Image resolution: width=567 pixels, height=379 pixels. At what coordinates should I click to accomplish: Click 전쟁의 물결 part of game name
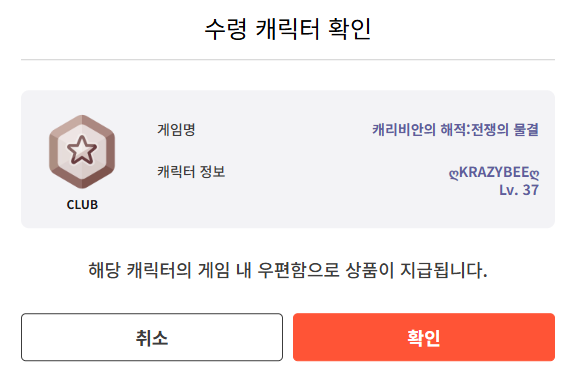(505, 130)
